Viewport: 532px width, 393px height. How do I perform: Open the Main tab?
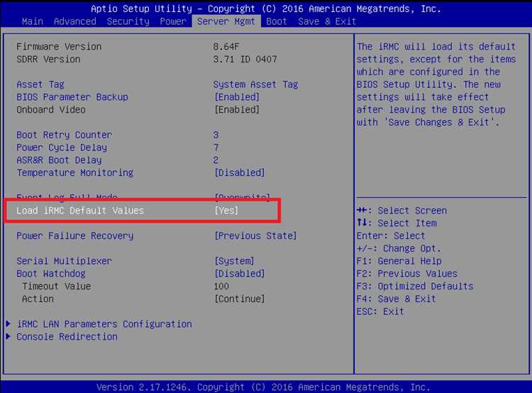coord(32,21)
